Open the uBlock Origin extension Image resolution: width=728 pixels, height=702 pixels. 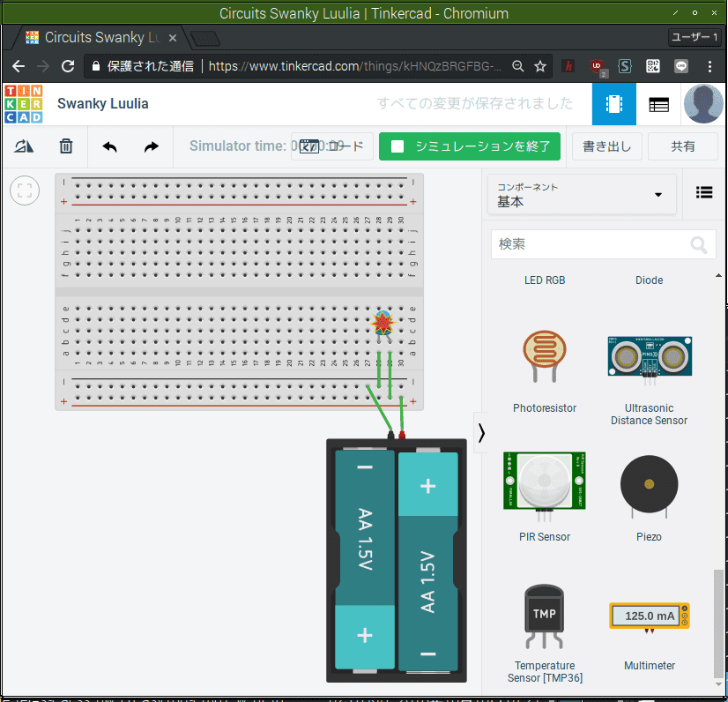(x=598, y=67)
